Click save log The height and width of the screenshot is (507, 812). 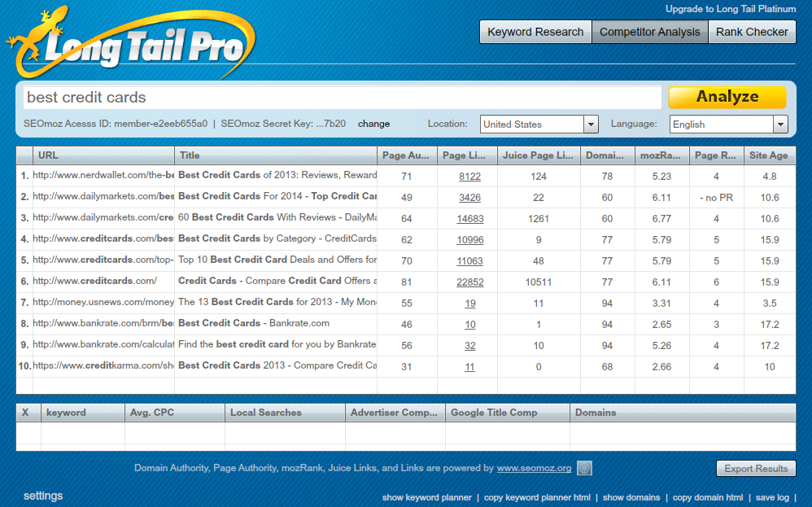[x=772, y=498]
